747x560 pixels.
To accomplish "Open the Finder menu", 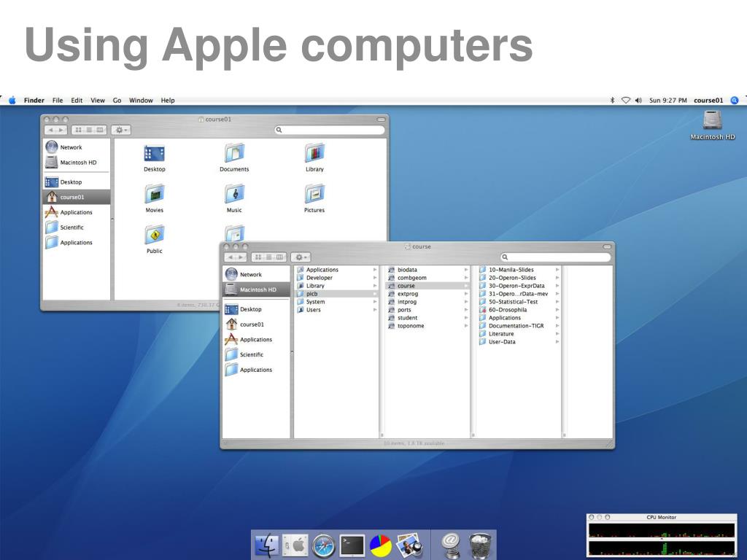I will click(x=34, y=100).
